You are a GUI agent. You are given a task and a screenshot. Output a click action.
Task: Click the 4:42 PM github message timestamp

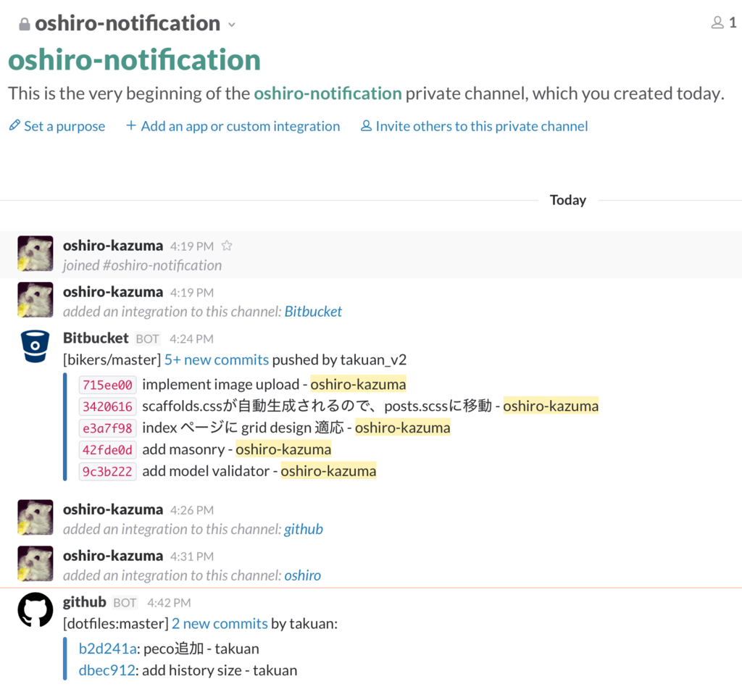coord(169,602)
